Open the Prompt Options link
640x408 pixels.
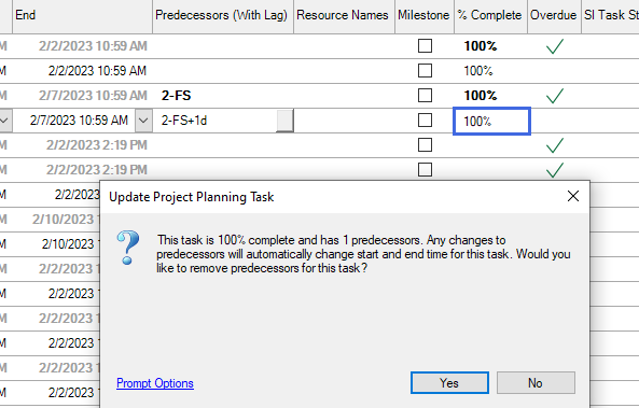point(155,383)
